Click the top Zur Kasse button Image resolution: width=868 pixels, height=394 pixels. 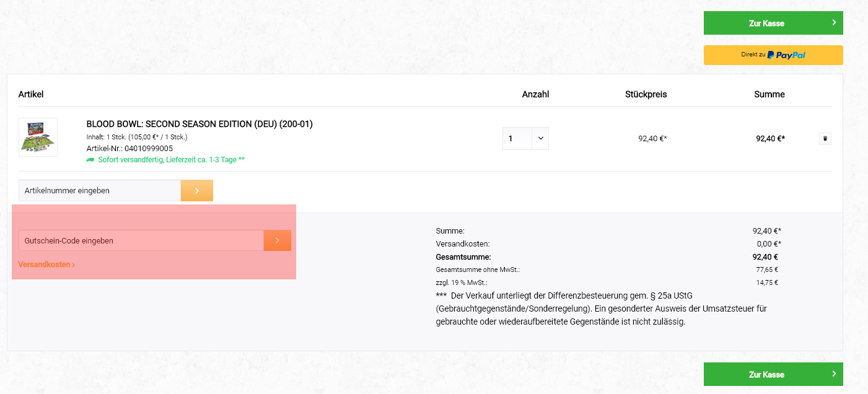(x=773, y=23)
